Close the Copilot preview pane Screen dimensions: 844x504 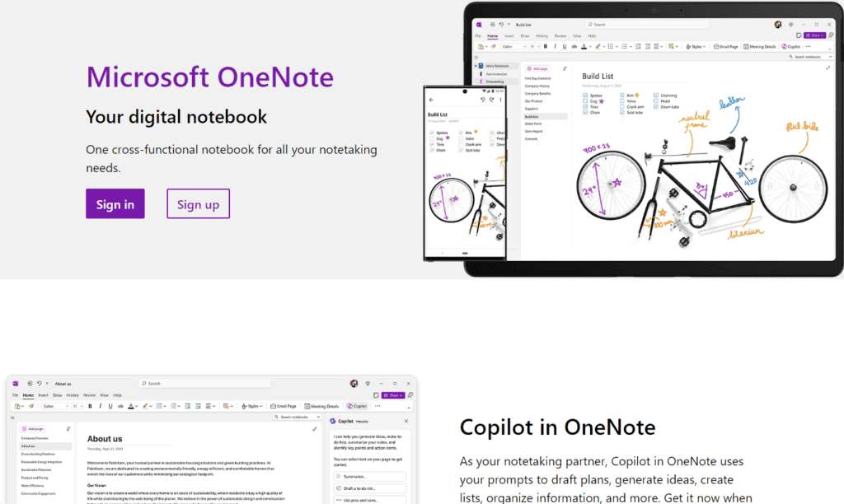click(x=406, y=421)
